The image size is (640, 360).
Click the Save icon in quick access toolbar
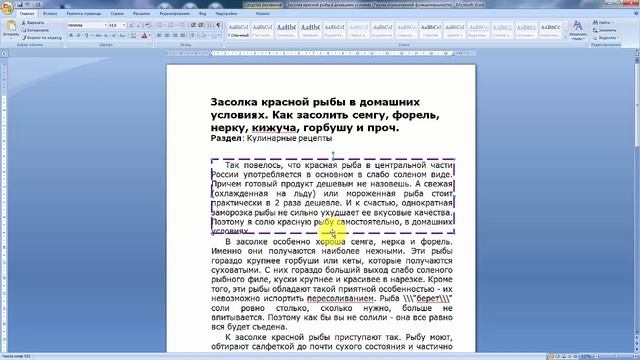tap(19, 4)
